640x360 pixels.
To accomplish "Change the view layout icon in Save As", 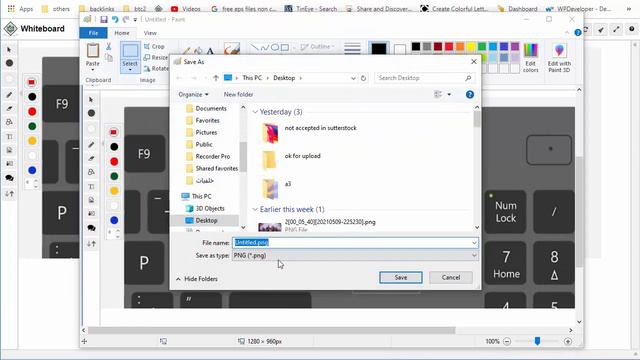I will tap(438, 94).
